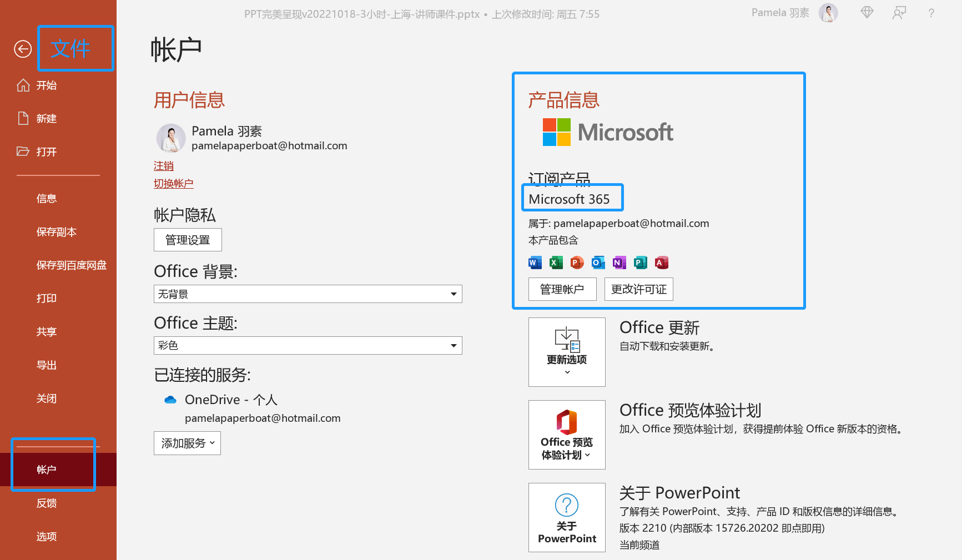This screenshot has height=560, width=962.
Task: Click the 更改许可证 button
Action: 639,289
